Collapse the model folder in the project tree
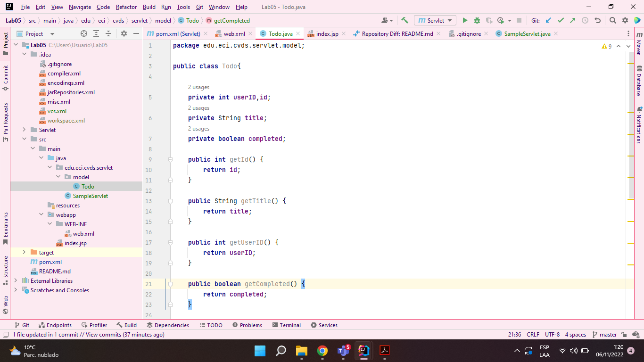 pyautogui.click(x=58, y=177)
